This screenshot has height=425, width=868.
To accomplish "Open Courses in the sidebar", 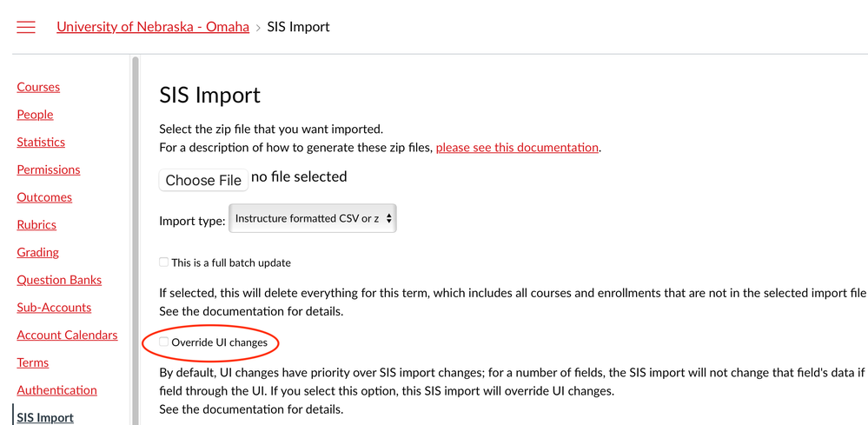I will [x=38, y=87].
